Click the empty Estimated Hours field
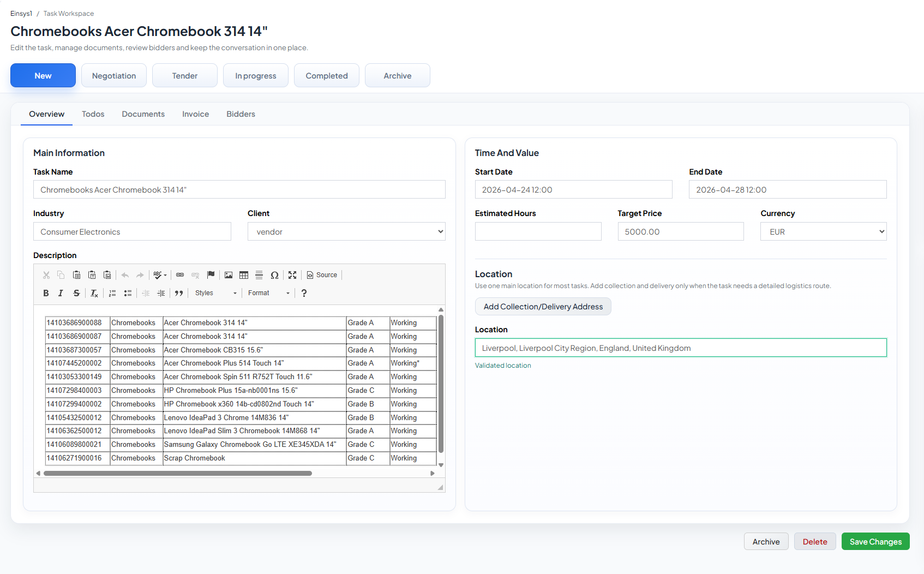 coord(538,231)
